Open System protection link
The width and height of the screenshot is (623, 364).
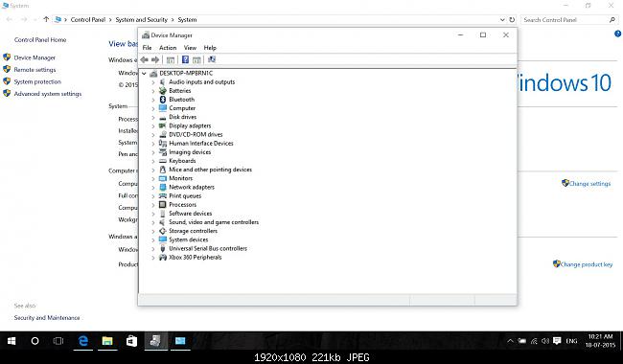[x=37, y=81]
